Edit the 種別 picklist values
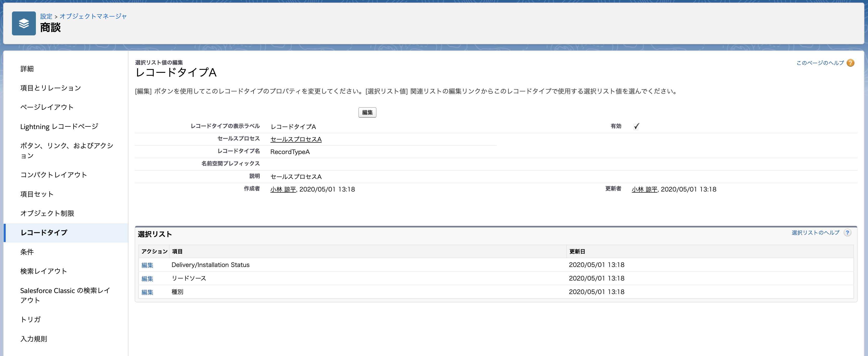Image resolution: width=868 pixels, height=356 pixels. tap(148, 292)
